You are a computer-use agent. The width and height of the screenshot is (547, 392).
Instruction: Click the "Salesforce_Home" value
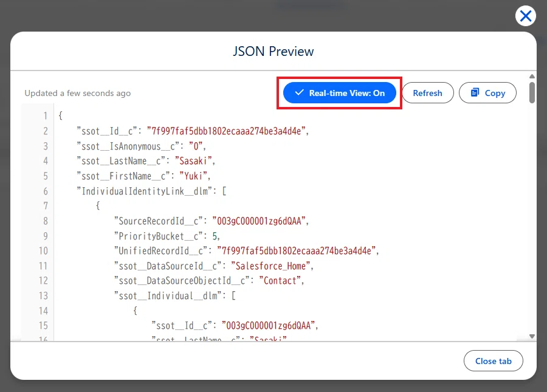pyautogui.click(x=270, y=266)
